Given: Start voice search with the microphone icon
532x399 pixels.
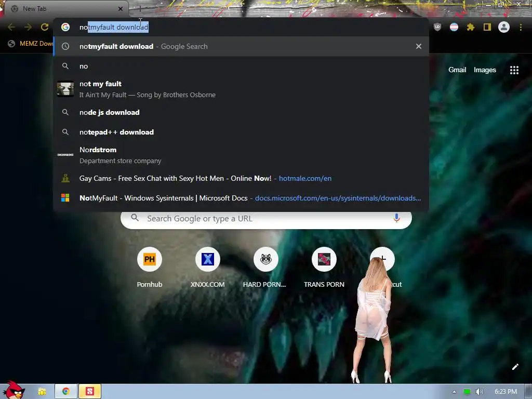Looking at the screenshot, I should click(396, 218).
